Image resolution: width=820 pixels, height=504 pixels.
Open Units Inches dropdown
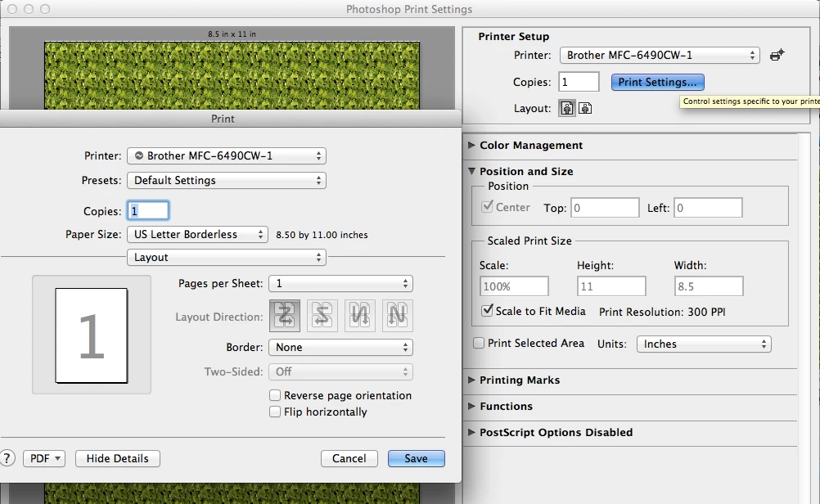coord(704,344)
